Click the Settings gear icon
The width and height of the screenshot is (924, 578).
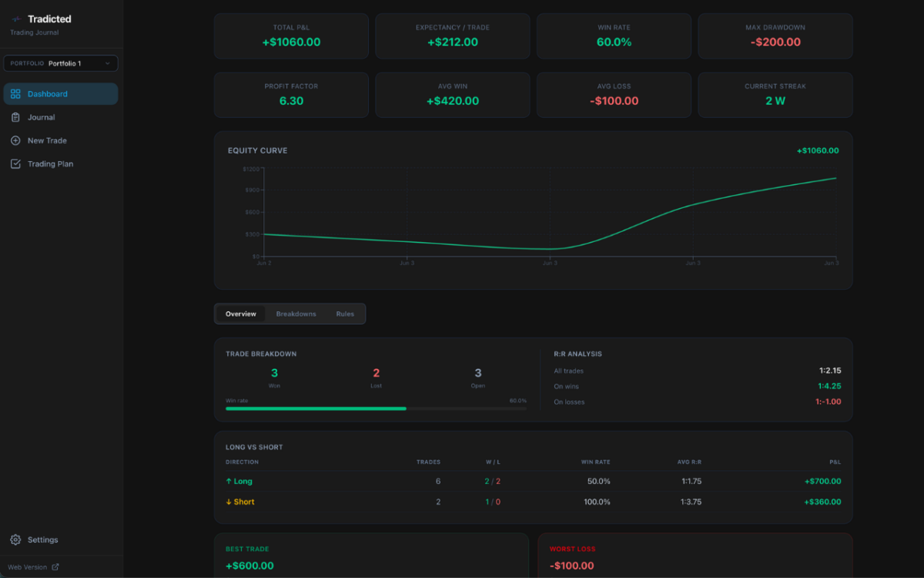(x=15, y=539)
